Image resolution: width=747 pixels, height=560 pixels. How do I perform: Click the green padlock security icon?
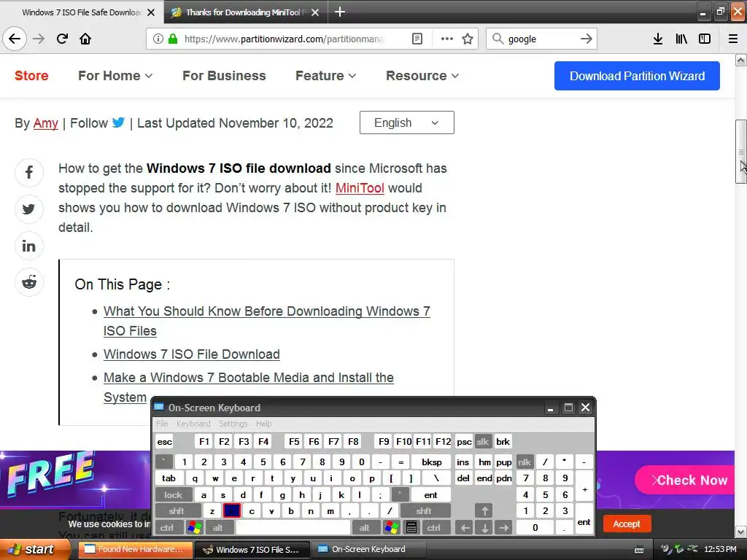click(173, 39)
